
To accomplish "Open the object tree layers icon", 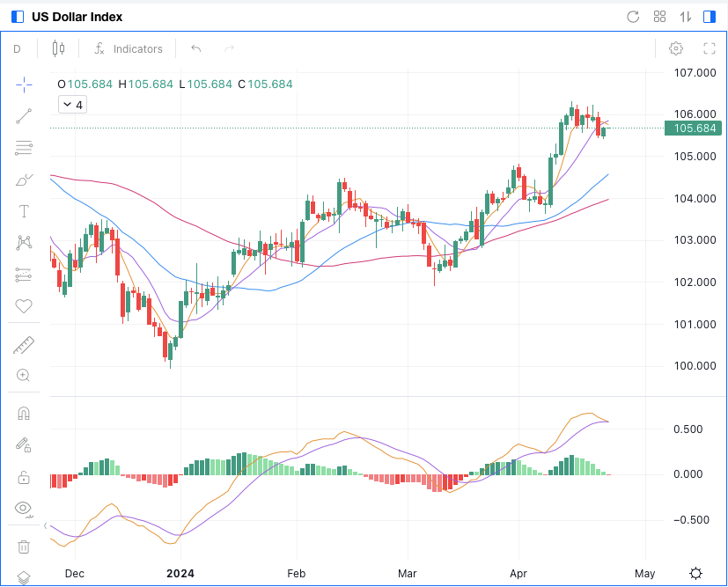I will click(x=24, y=577).
